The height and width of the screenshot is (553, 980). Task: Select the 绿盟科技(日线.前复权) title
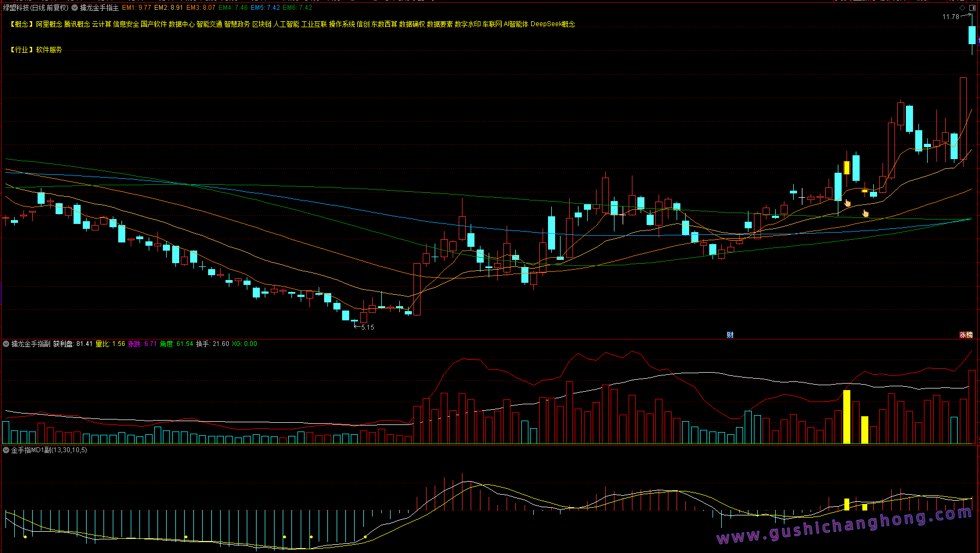36,8
